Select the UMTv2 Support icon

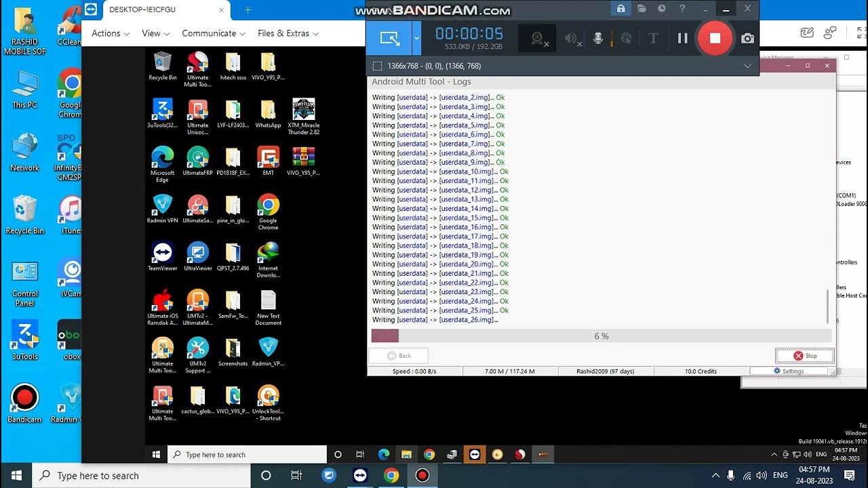[198, 355]
